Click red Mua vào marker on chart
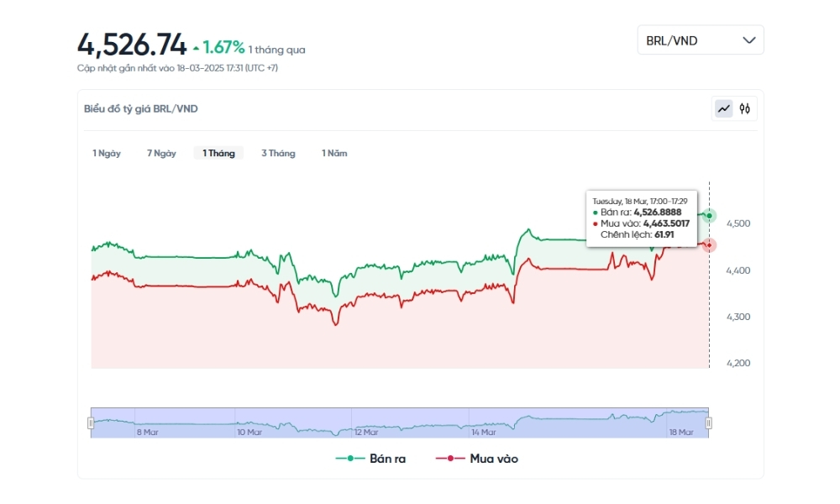840x504 pixels. (x=710, y=244)
